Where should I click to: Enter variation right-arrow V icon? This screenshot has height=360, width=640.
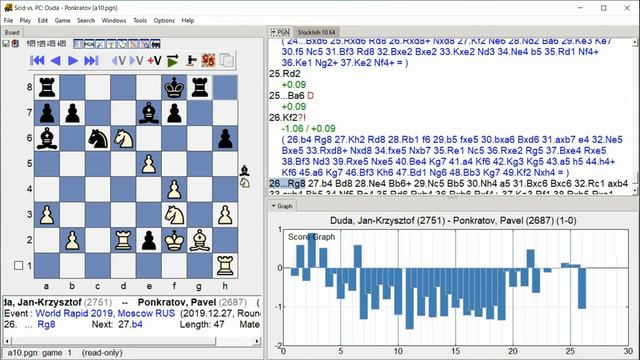click(136, 61)
